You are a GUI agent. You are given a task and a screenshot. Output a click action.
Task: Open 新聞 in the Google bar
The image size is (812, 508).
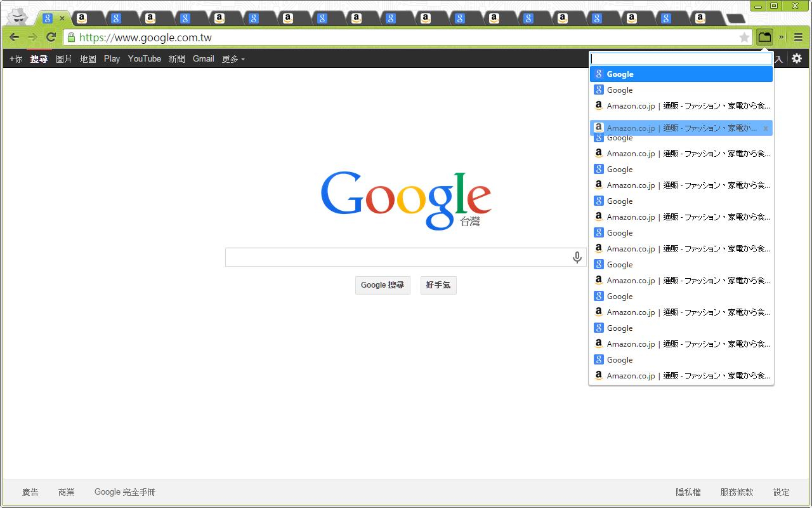(177, 59)
